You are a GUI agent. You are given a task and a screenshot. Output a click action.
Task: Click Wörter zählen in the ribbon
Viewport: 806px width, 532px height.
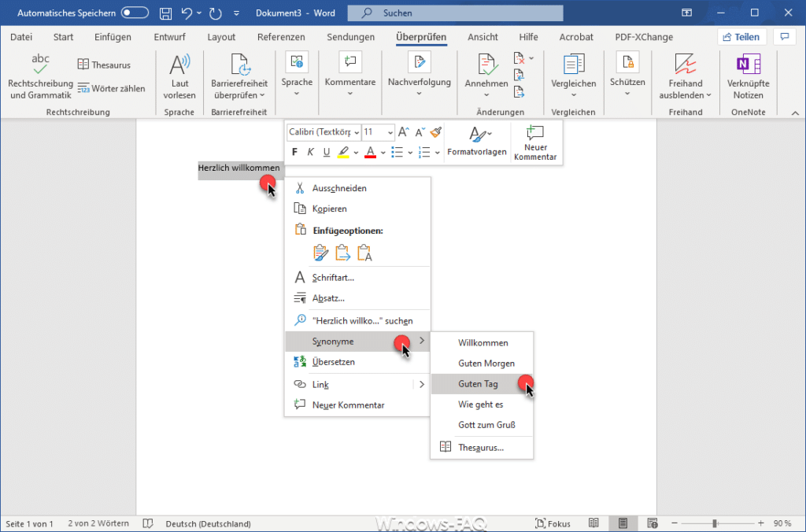[x=112, y=88]
